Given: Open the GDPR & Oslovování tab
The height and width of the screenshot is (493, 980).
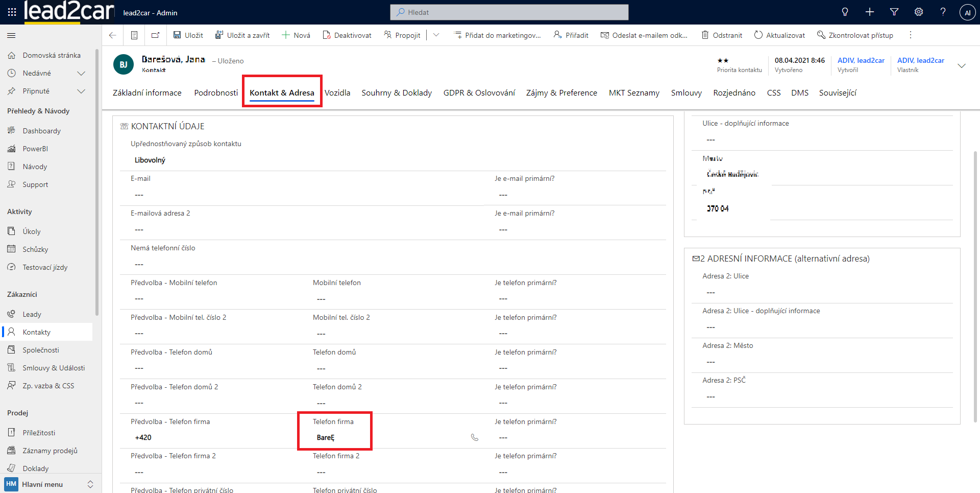Looking at the screenshot, I should tap(479, 92).
